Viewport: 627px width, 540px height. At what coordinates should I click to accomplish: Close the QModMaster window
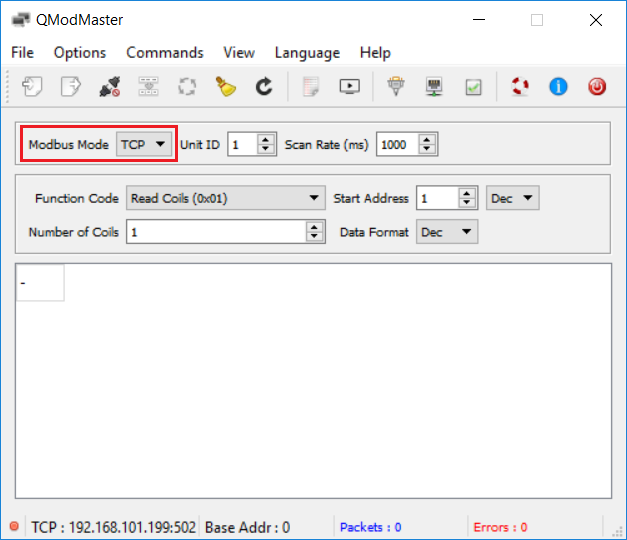coord(596,20)
